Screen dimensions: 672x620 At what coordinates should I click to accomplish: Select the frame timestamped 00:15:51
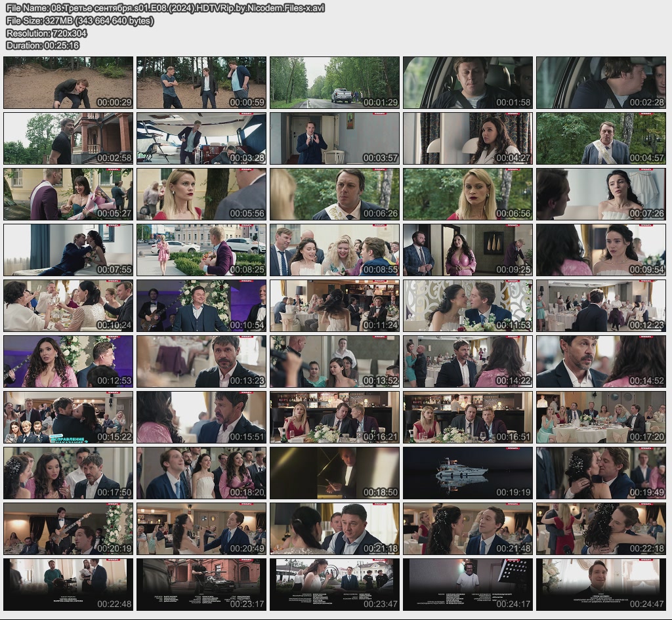201,417
